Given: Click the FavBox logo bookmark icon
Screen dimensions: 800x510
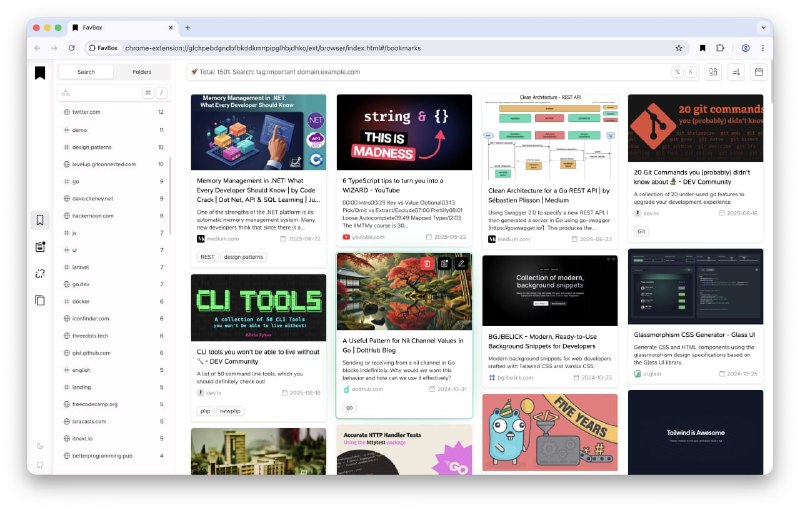Looking at the screenshot, I should point(40,73).
